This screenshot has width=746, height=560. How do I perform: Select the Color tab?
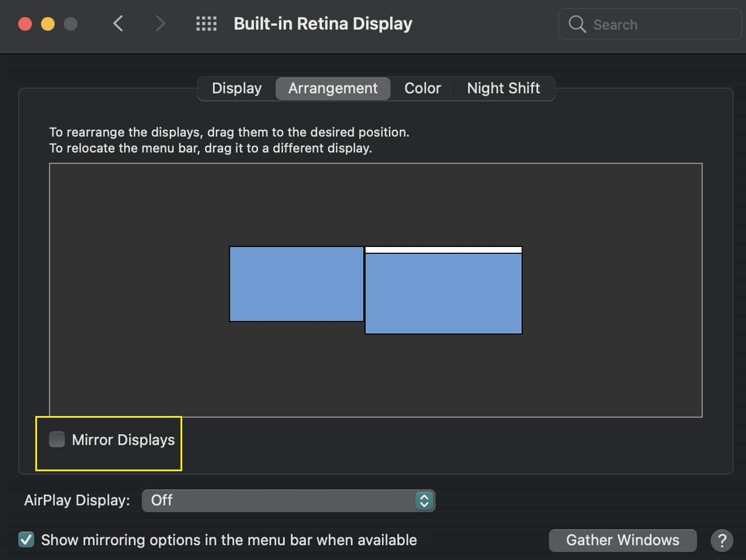[x=422, y=88]
